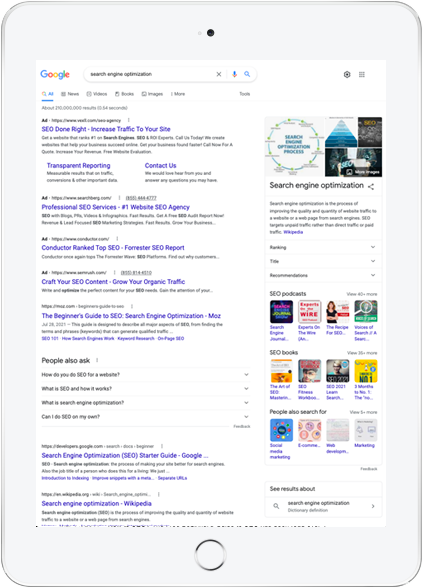Open 'Craft Your SEO Content' ad link

pos(113,282)
